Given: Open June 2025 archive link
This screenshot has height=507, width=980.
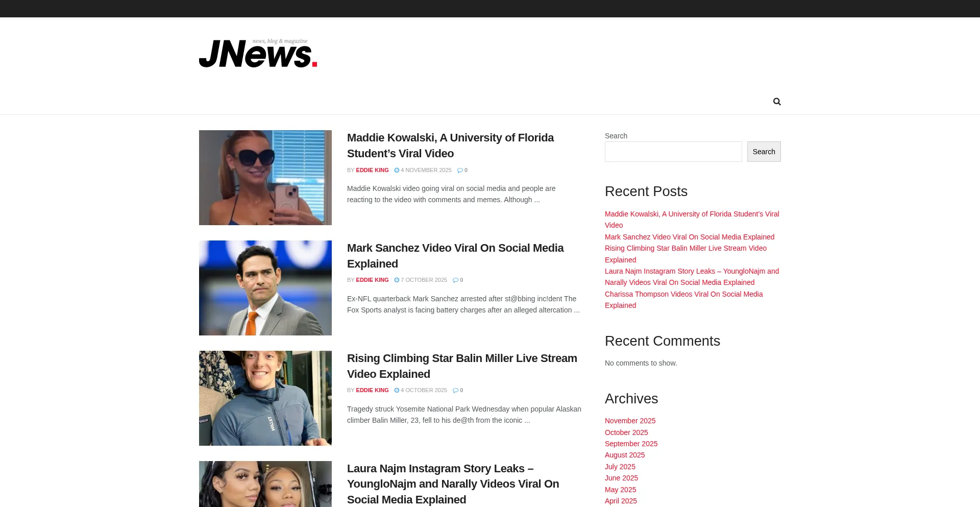Looking at the screenshot, I should 621,478.
